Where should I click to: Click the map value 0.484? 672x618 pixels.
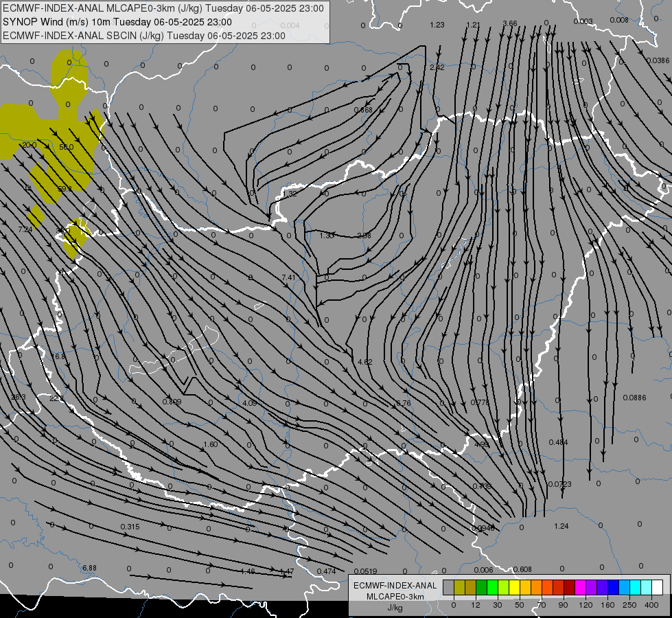pyautogui.click(x=559, y=442)
